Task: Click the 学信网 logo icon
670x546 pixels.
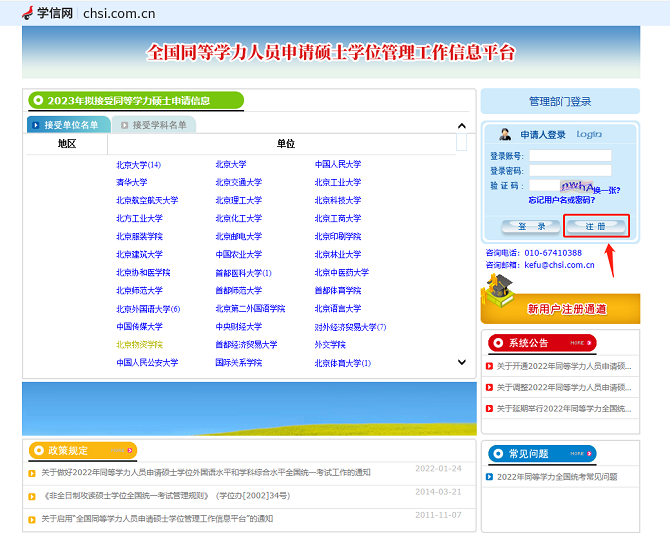Action: 26,12
